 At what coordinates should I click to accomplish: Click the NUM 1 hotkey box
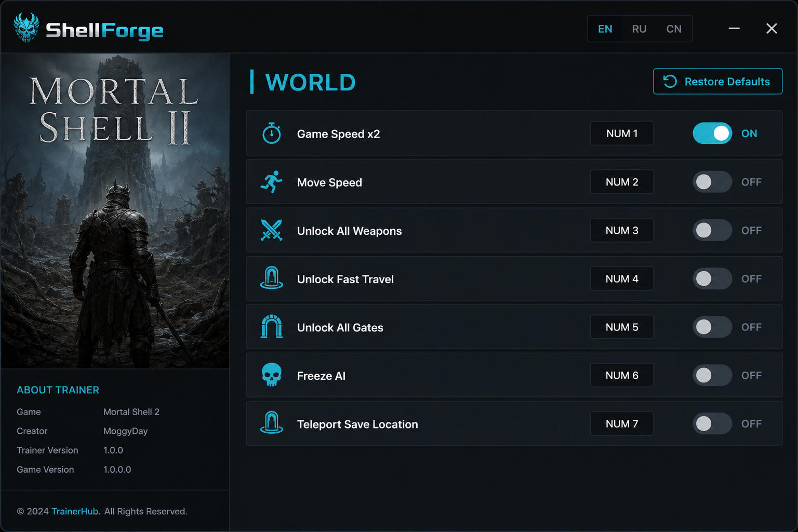(622, 134)
